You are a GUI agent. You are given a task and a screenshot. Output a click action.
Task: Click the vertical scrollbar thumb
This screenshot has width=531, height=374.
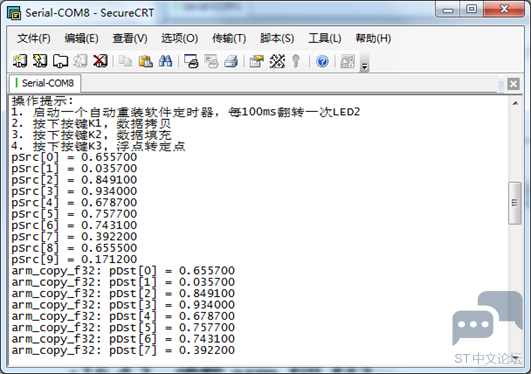point(515,203)
